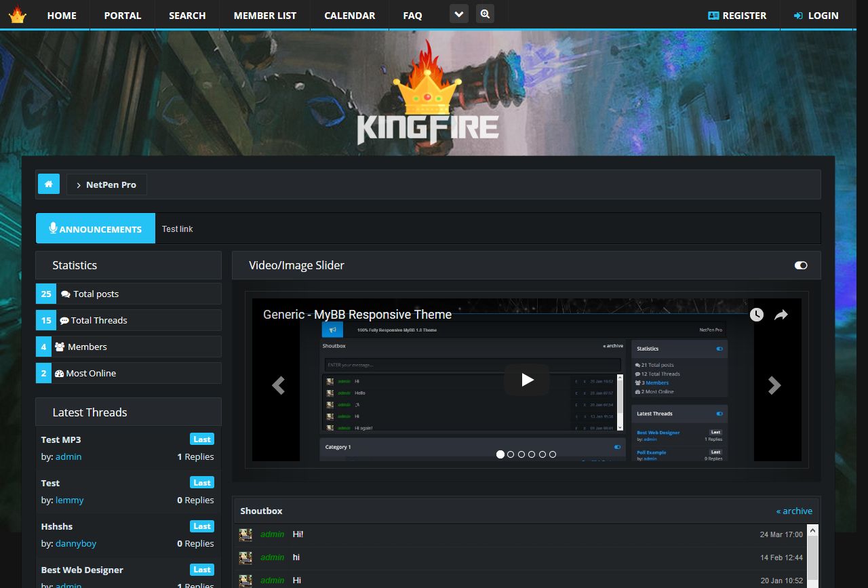Image resolution: width=868 pixels, height=588 pixels.
Task: Open the Portal menu item
Action: (123, 16)
